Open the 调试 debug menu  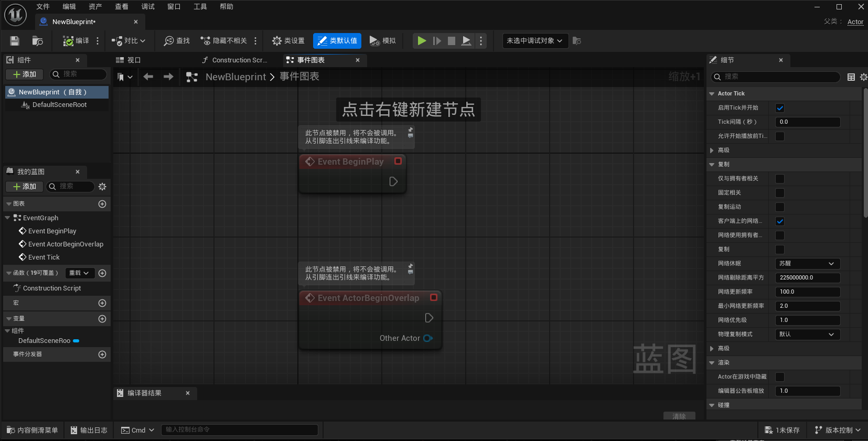[148, 7]
